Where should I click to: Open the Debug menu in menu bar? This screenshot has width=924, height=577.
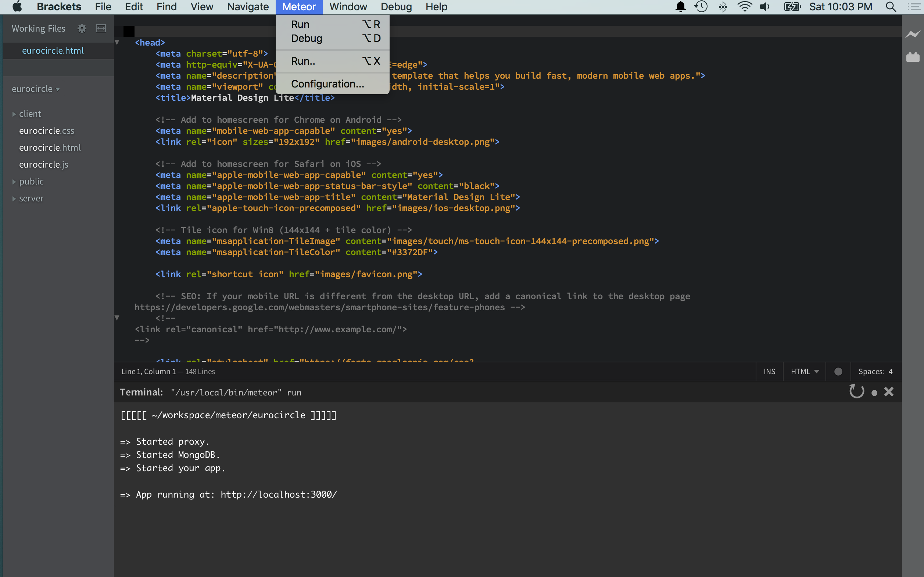click(x=396, y=7)
